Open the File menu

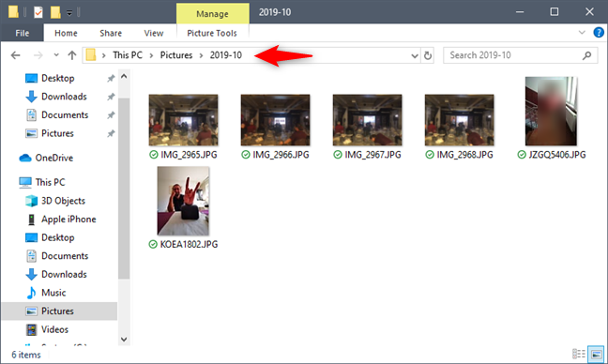(23, 33)
